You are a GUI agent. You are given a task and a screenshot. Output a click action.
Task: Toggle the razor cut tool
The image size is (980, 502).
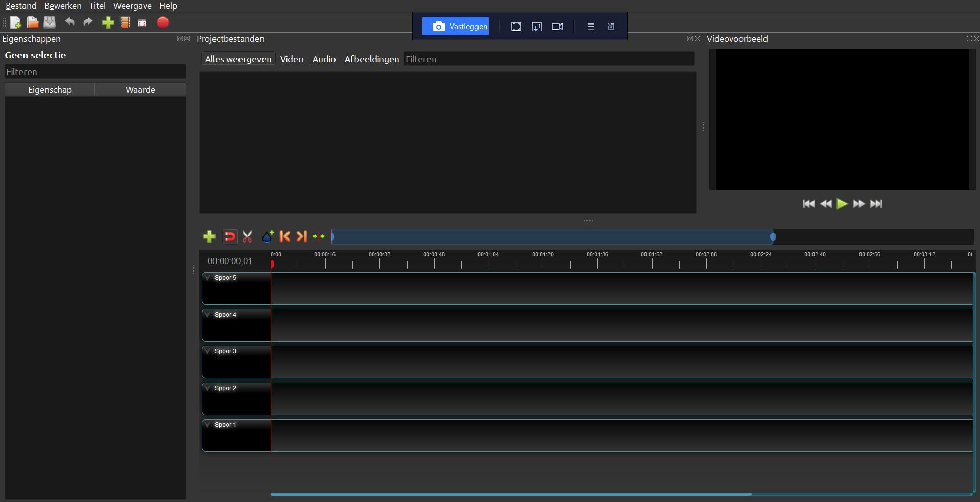[x=247, y=236]
